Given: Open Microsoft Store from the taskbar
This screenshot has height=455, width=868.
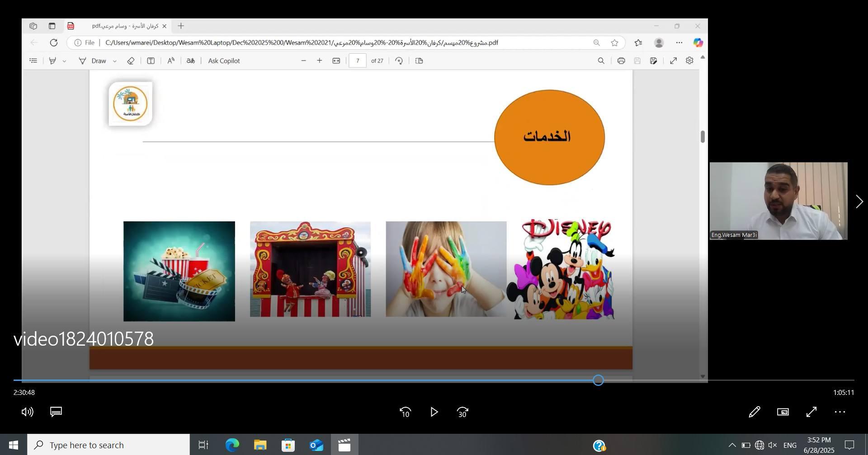Looking at the screenshot, I should [x=288, y=445].
